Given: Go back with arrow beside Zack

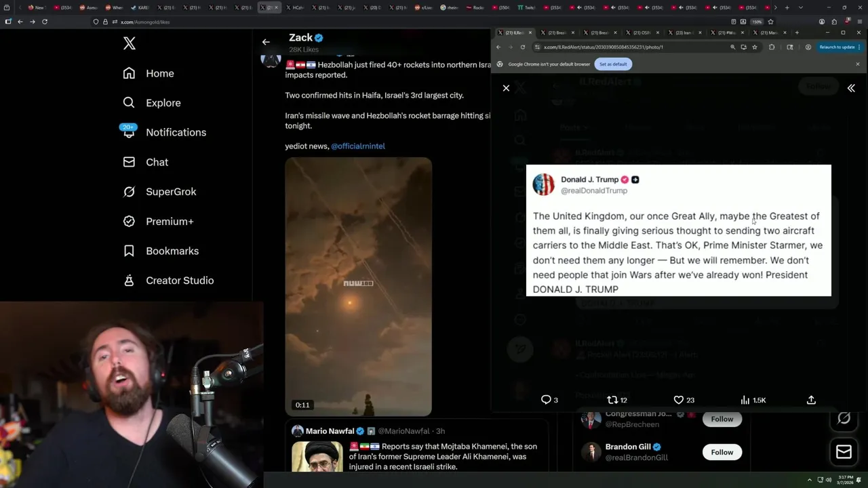Looking at the screenshot, I should (x=266, y=42).
